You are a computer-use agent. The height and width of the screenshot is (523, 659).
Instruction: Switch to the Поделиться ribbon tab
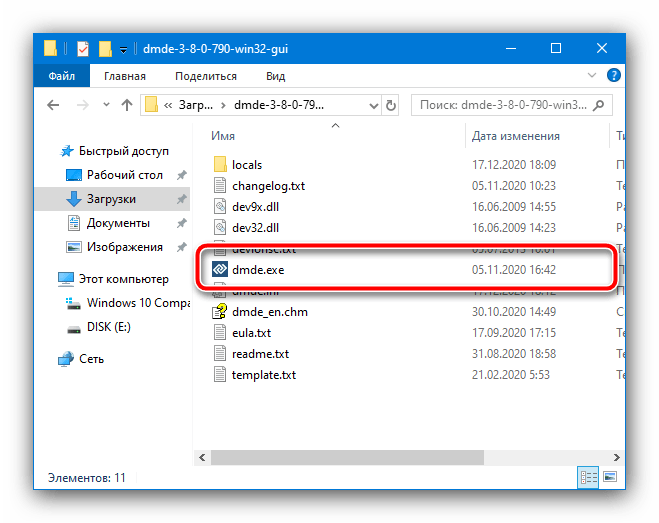206,76
